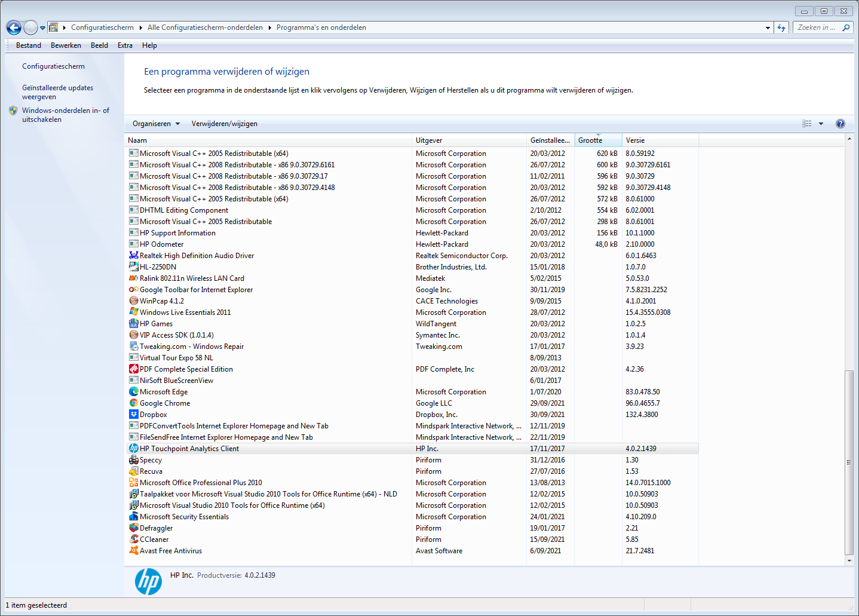
Task: Select the HP Odometer entry
Action: pos(413,244)
